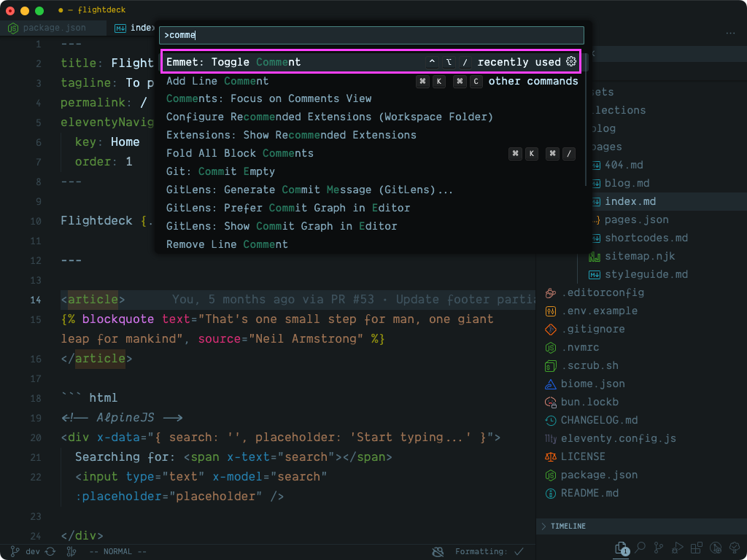Click the index tab's markdown icon

pyautogui.click(x=120, y=28)
